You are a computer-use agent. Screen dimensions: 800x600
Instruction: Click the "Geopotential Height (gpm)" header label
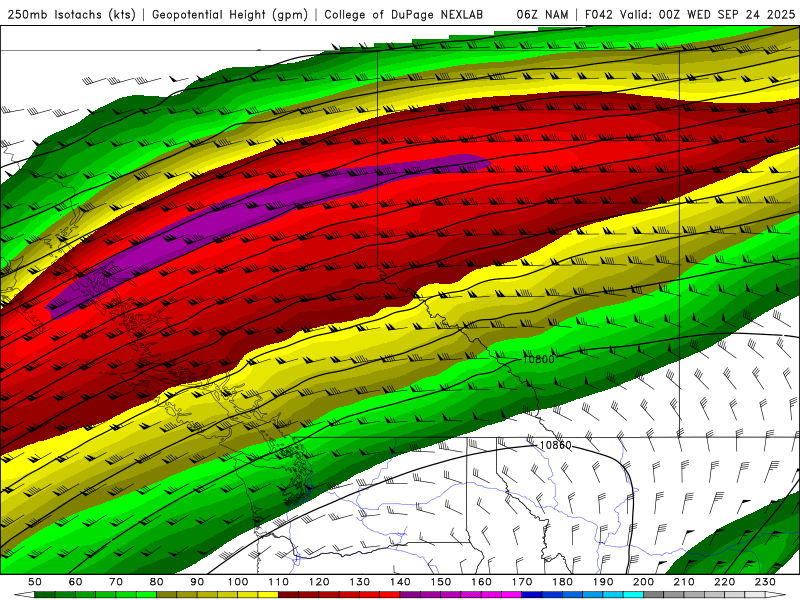pos(230,15)
